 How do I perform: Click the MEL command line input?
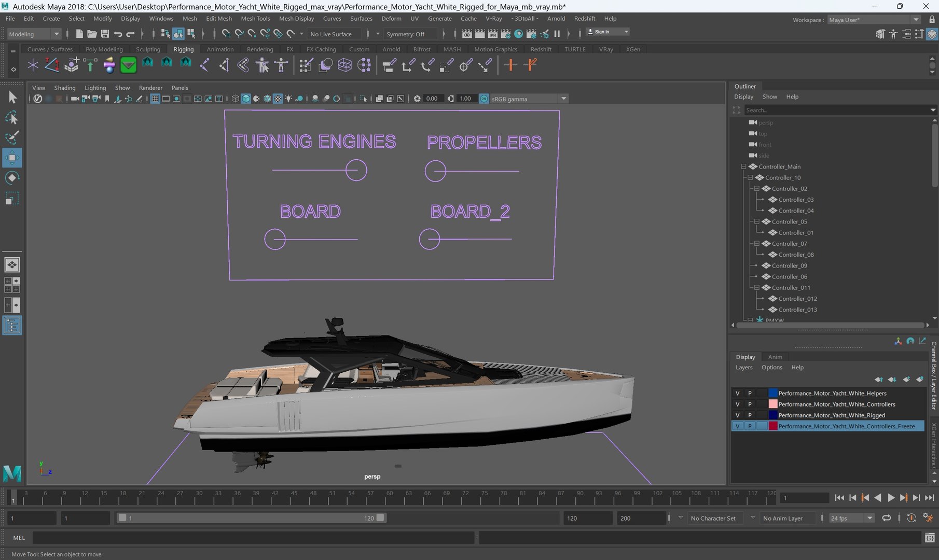tap(254, 538)
